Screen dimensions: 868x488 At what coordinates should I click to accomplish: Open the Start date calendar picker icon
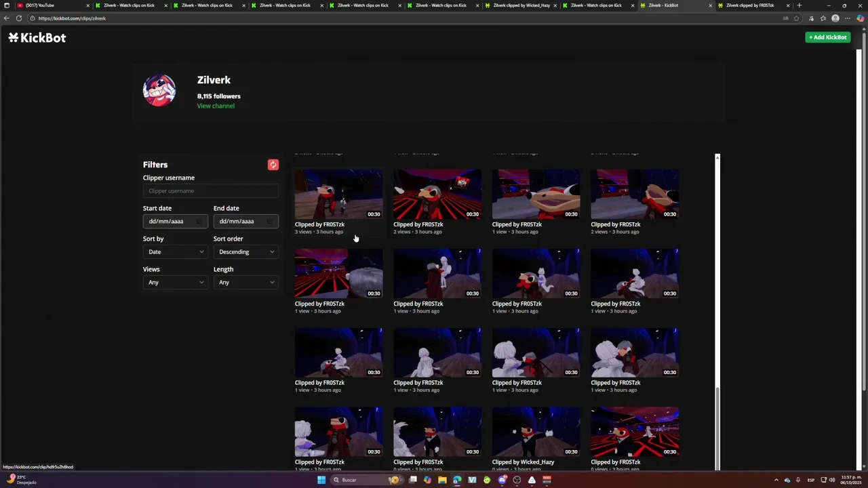(x=199, y=222)
